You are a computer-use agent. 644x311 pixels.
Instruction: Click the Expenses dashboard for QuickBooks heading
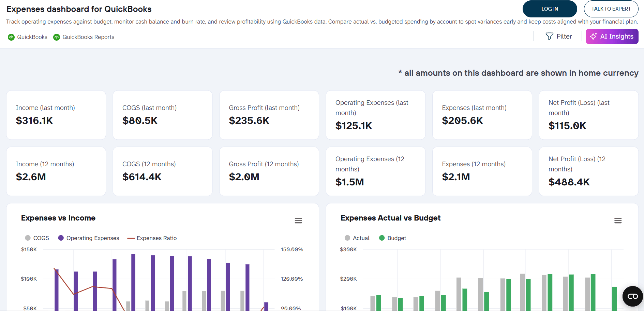point(79,9)
